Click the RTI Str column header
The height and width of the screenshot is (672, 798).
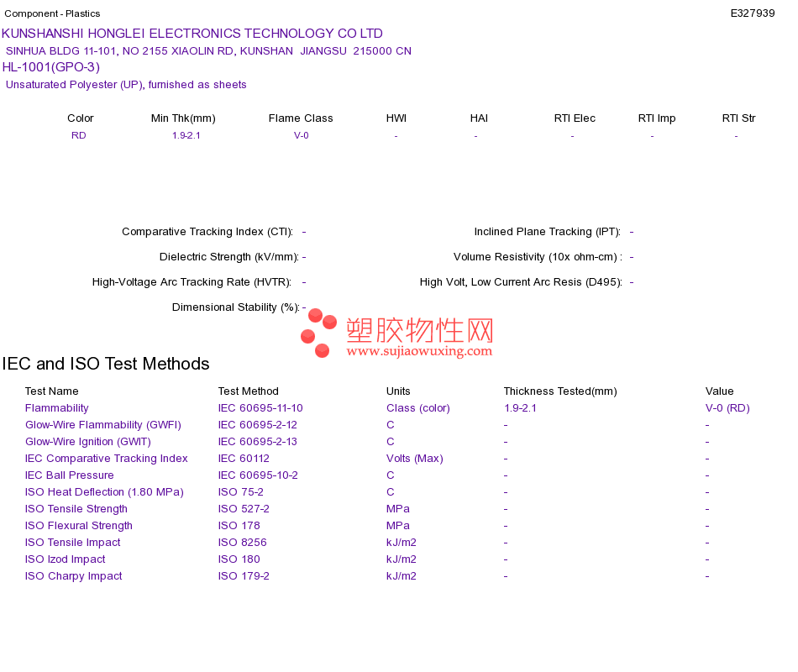(738, 118)
